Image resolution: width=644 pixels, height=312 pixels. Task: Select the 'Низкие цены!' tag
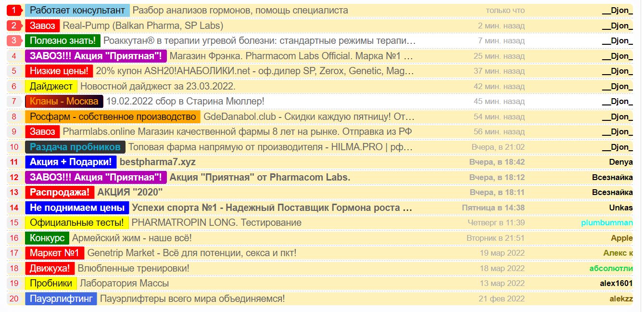point(59,71)
